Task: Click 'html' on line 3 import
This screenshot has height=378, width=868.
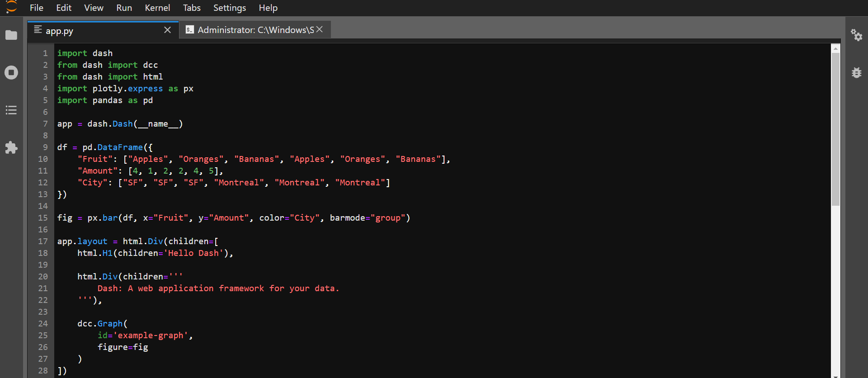Action: pos(153,76)
